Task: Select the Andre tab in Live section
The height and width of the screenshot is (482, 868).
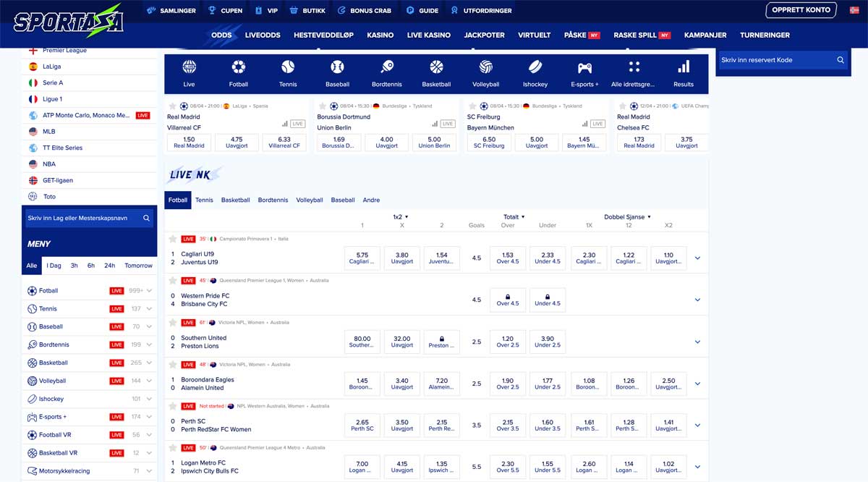Action: click(x=371, y=200)
